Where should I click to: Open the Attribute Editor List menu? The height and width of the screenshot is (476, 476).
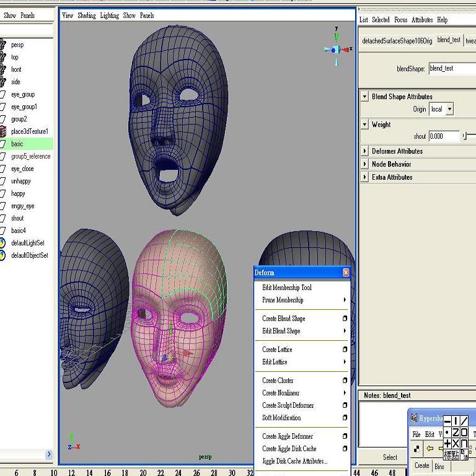(x=363, y=20)
